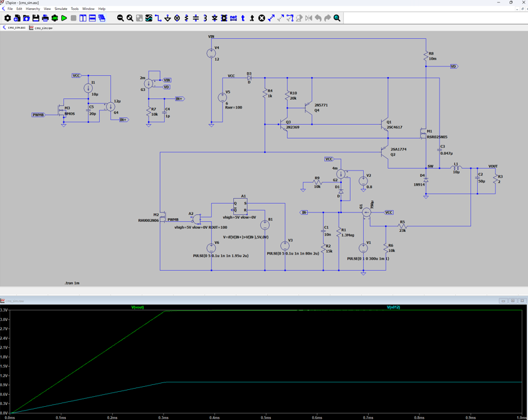
Task: Select the blue Text tool
Action: click(243, 18)
